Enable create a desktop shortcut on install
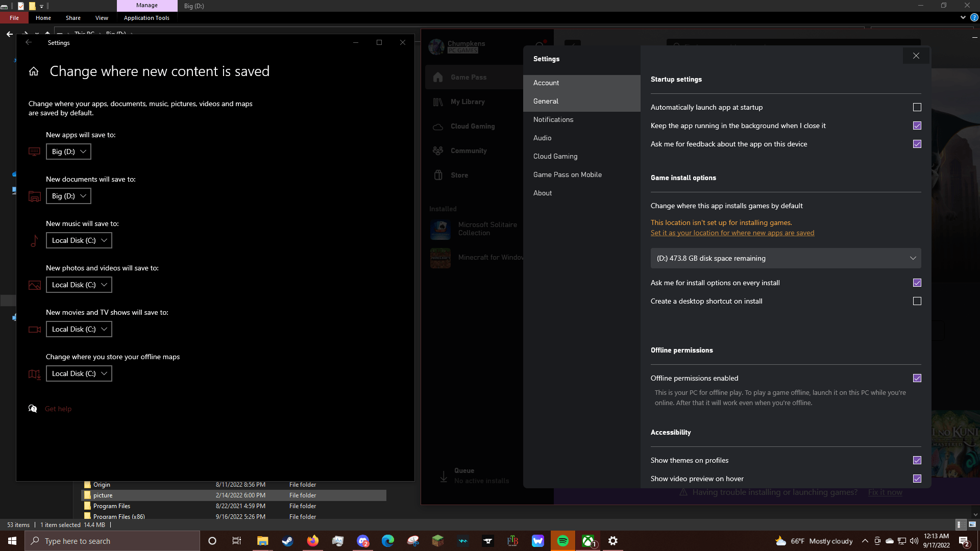The width and height of the screenshot is (980, 551). (x=917, y=301)
